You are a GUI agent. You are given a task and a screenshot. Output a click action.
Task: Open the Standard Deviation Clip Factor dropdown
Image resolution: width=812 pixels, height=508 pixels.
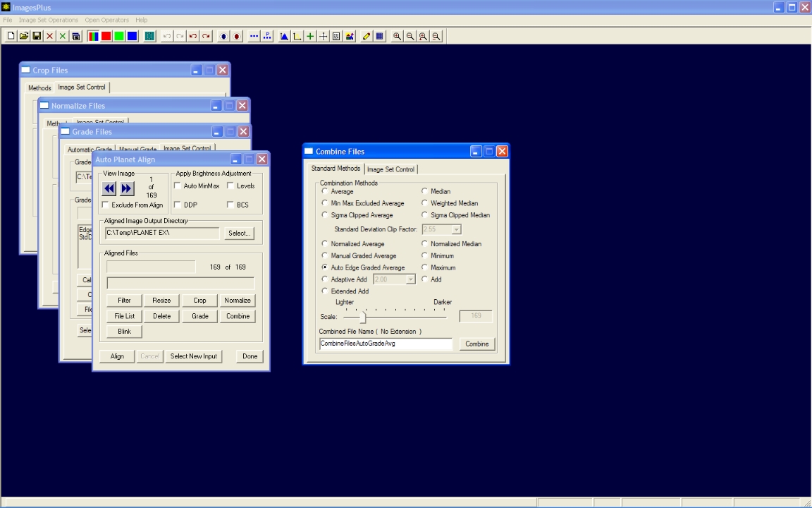click(456, 229)
